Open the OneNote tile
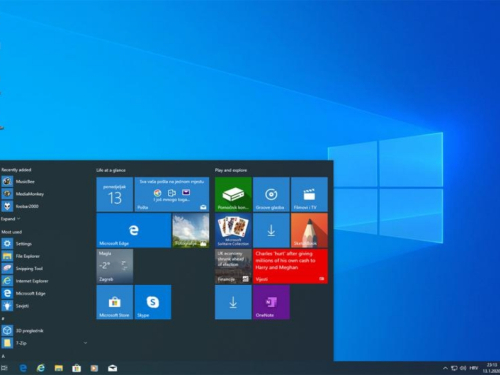This screenshot has width=500, height=375. pos(271,302)
